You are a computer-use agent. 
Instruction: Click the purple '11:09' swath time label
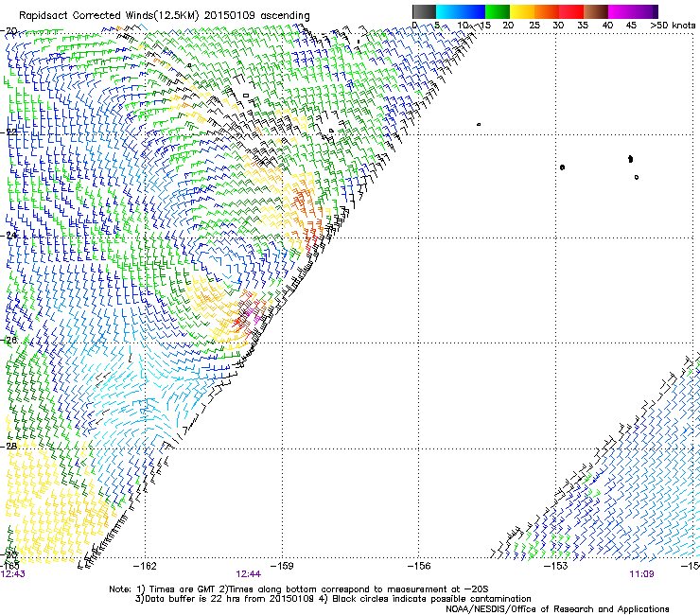click(641, 574)
